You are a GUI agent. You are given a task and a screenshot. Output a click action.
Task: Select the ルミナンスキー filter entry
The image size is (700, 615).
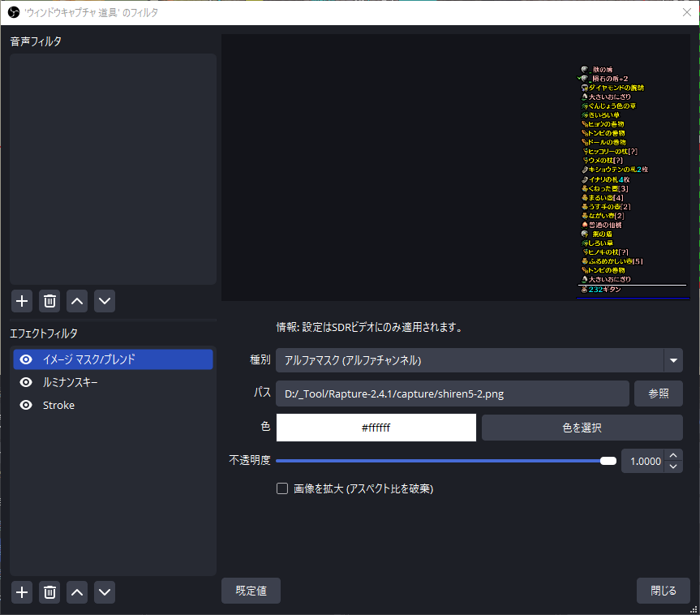tap(71, 382)
